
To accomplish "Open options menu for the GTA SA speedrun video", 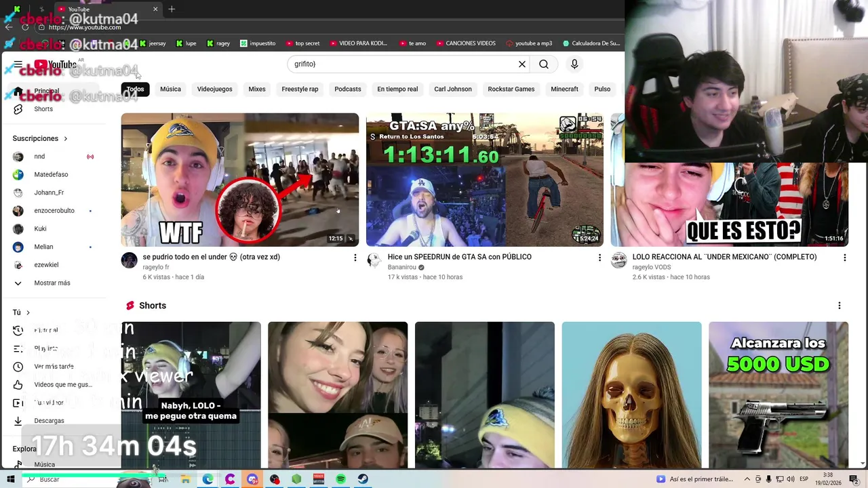I will 599,258.
